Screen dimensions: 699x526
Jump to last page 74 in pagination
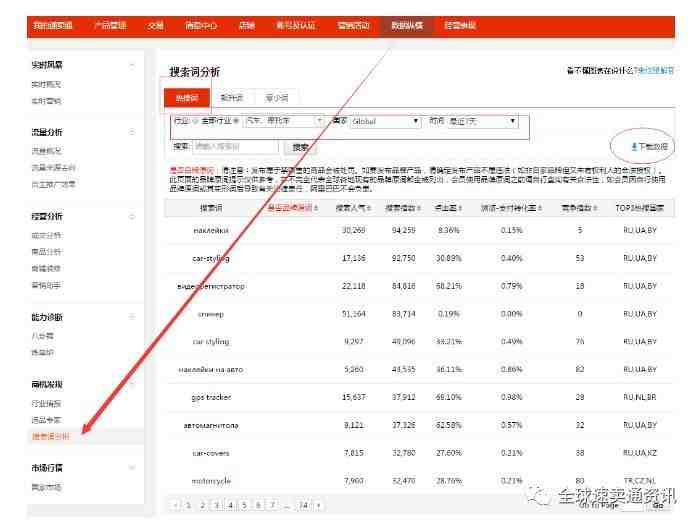(x=303, y=505)
